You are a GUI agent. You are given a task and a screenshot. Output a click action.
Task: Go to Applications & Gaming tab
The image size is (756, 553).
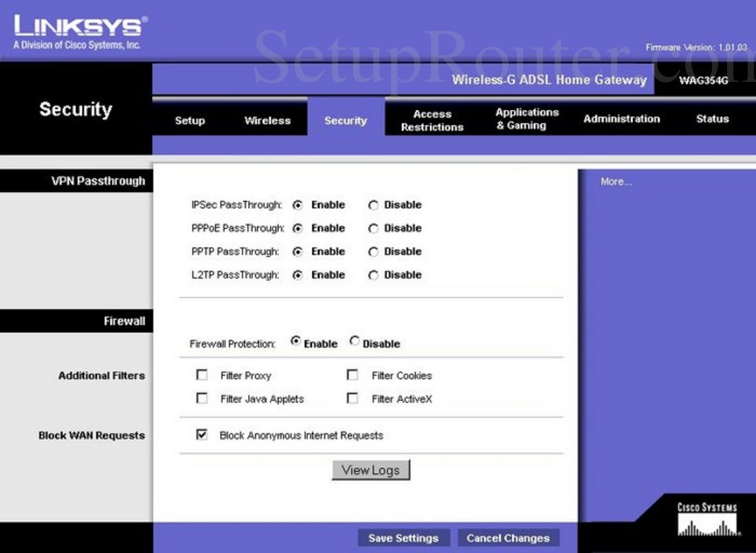point(527,119)
